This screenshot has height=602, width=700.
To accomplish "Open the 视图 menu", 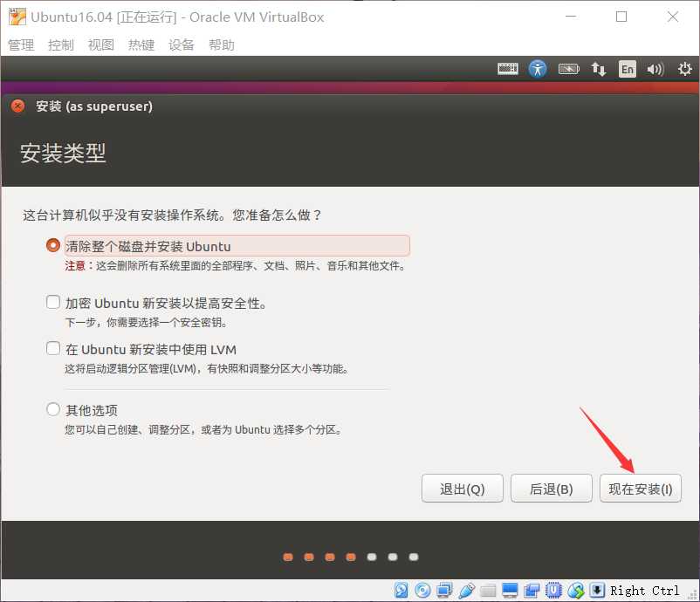I will pos(101,44).
